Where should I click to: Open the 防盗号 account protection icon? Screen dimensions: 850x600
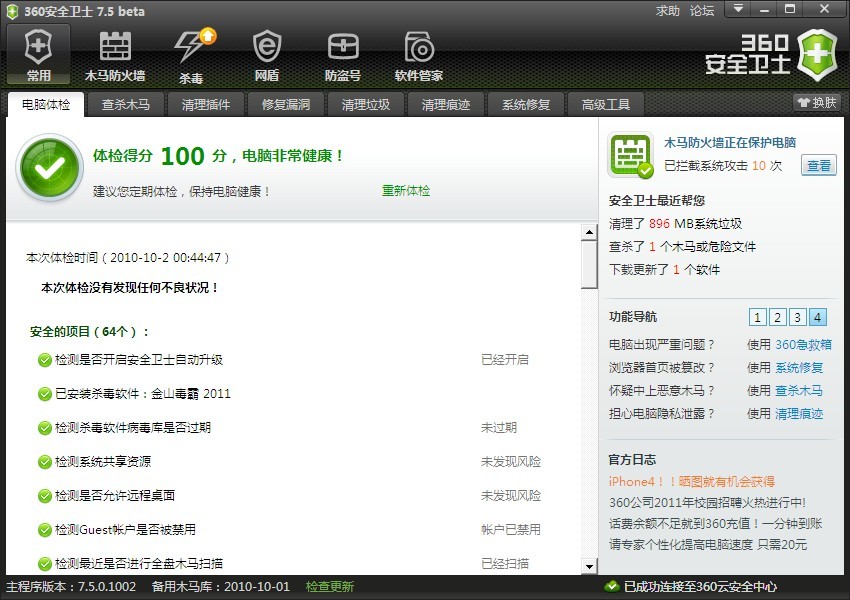click(343, 55)
